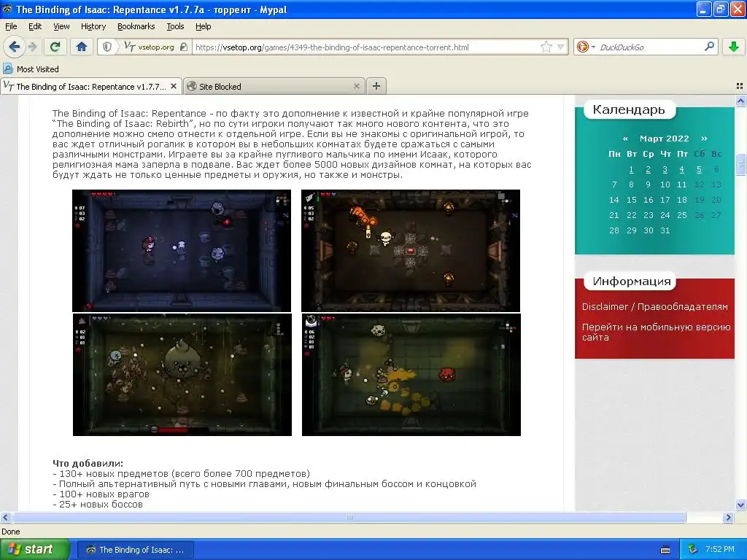
Task: Click the vertical scrollbar down arrow
Action: pyautogui.click(x=740, y=505)
